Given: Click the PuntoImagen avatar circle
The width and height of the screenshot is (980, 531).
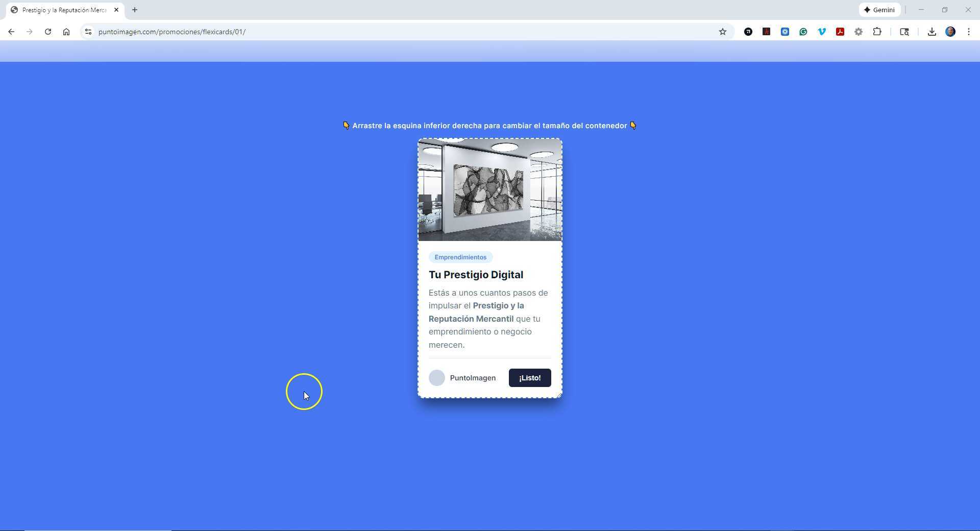Looking at the screenshot, I should pyautogui.click(x=437, y=378).
